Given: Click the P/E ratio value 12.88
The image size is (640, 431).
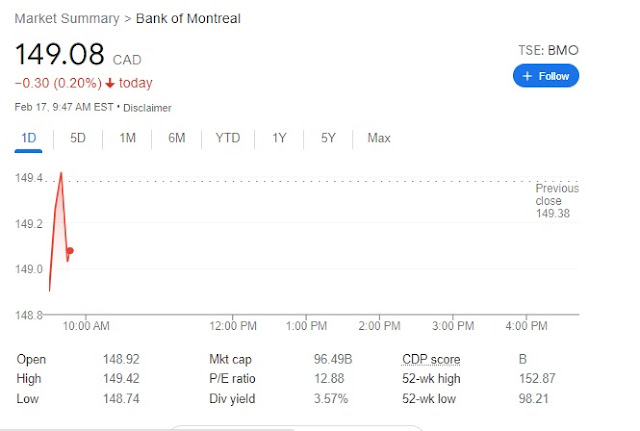Looking at the screenshot, I should (x=329, y=378).
